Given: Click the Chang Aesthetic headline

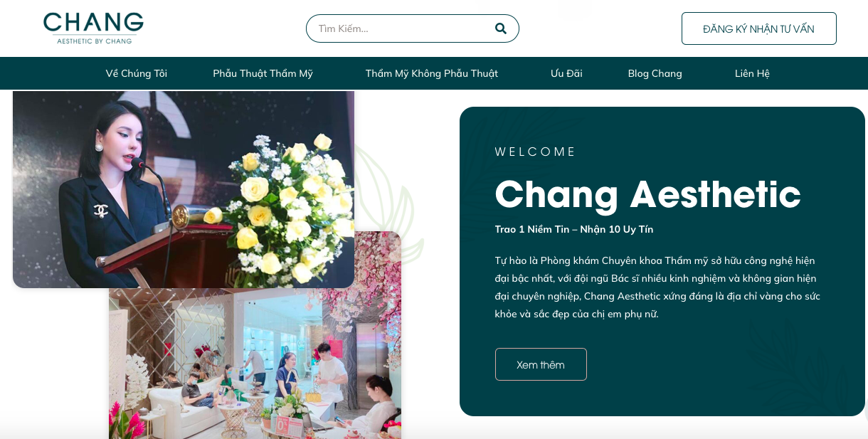Looking at the screenshot, I should 647,194.
